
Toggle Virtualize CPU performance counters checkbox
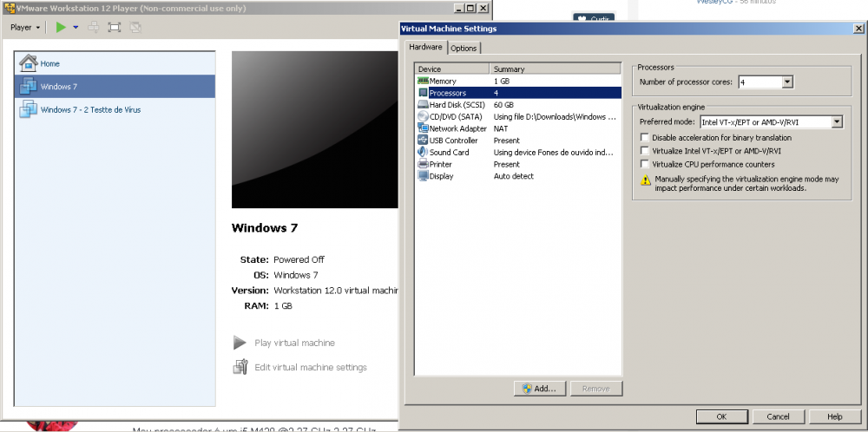pos(645,163)
